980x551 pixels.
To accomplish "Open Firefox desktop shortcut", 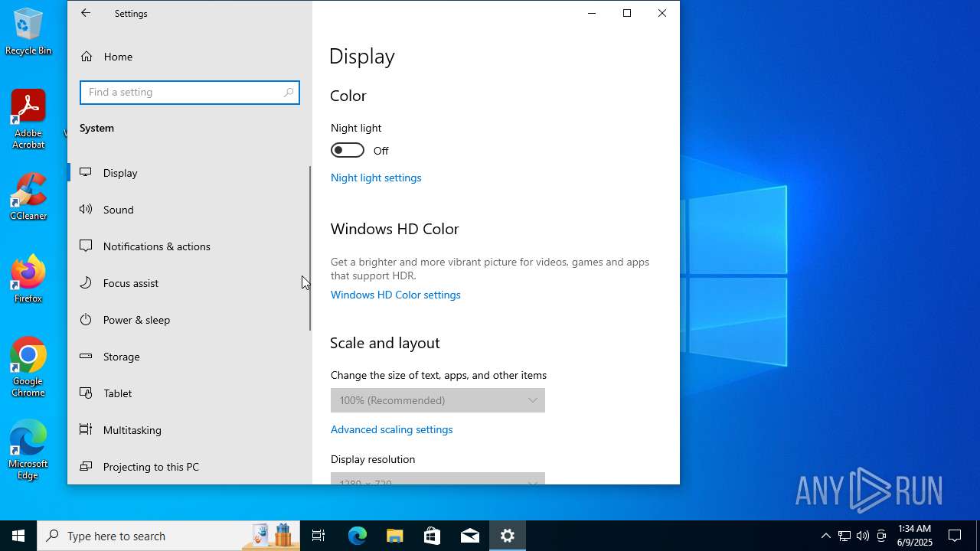I will pyautogui.click(x=28, y=279).
